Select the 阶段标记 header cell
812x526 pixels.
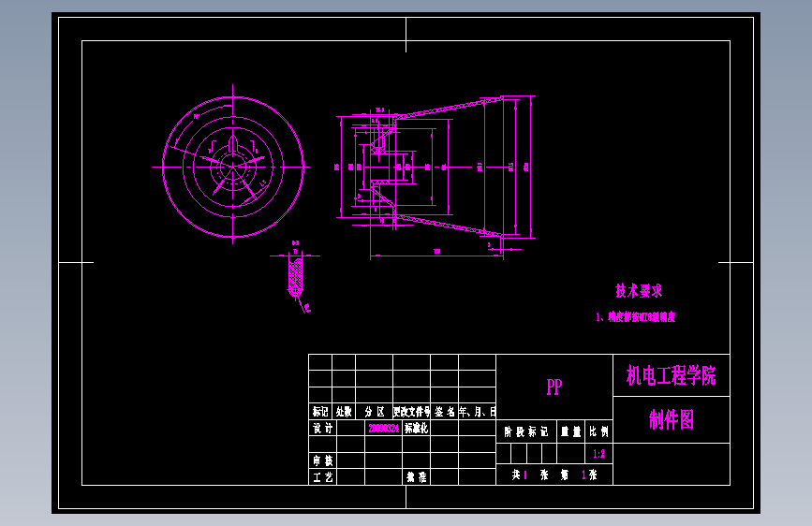[x=526, y=431]
